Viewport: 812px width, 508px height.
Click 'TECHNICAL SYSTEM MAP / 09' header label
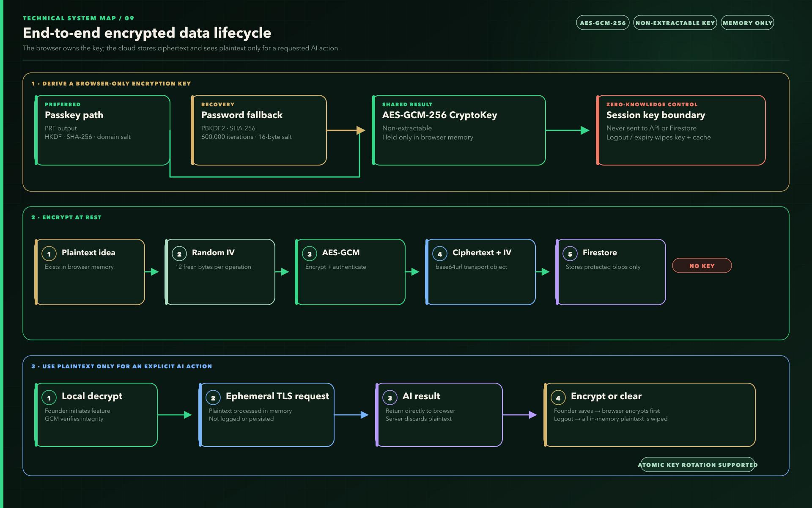pos(78,18)
